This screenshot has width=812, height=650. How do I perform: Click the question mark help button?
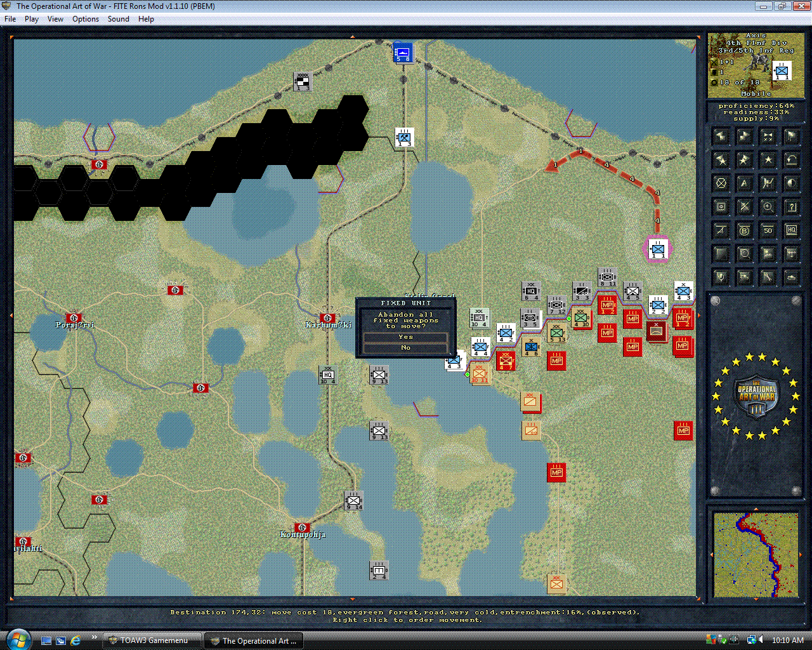[791, 207]
